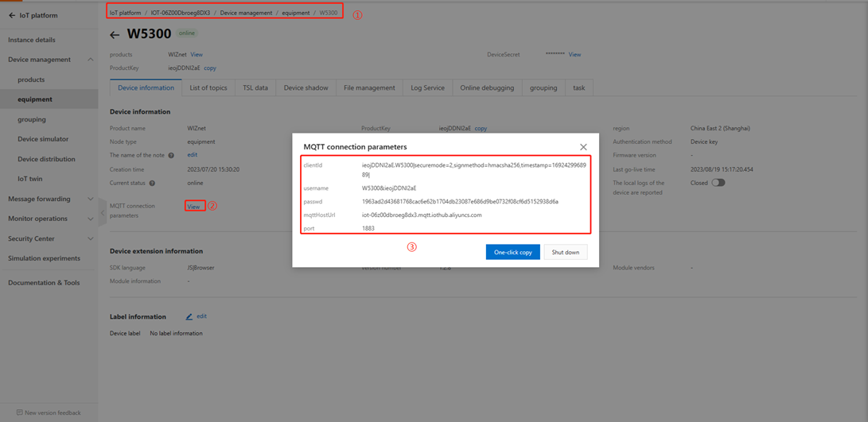Click the pencil edit icon in Label information

tap(189, 316)
